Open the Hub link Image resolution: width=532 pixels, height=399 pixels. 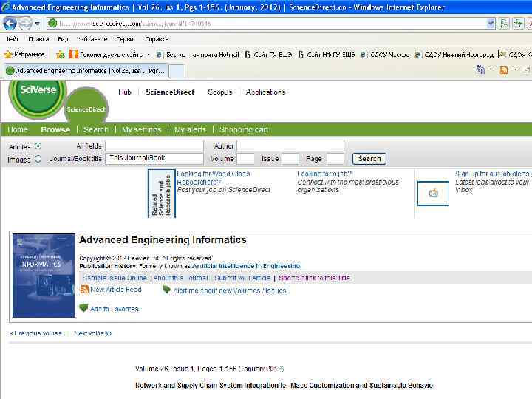point(125,92)
